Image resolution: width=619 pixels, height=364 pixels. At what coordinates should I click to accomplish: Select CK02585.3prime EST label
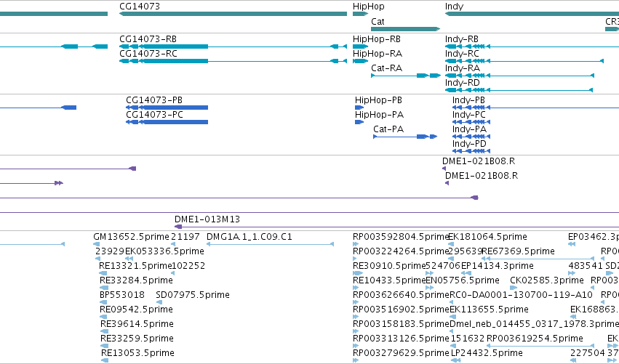pos(547,280)
